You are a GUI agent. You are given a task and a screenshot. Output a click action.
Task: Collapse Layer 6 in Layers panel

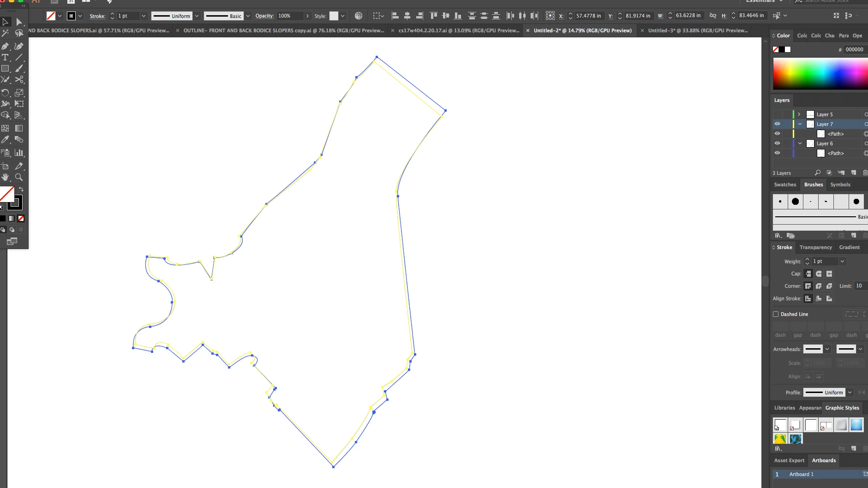point(800,143)
